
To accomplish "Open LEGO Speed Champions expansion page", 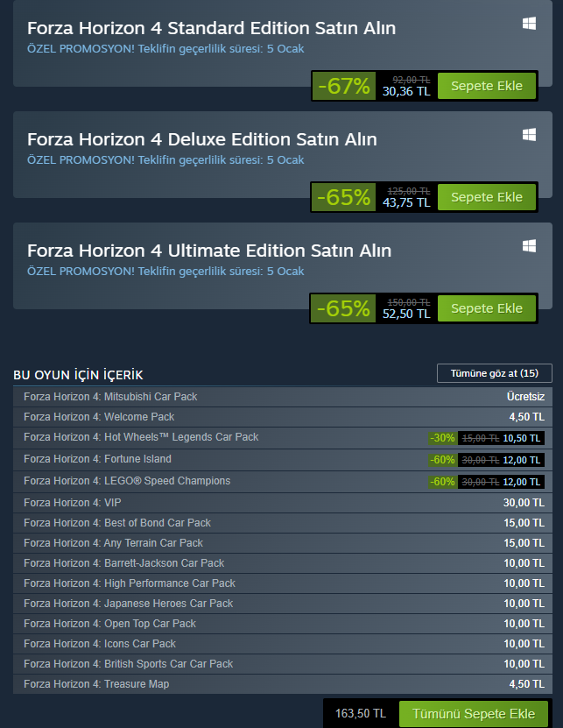I will 127,481.
